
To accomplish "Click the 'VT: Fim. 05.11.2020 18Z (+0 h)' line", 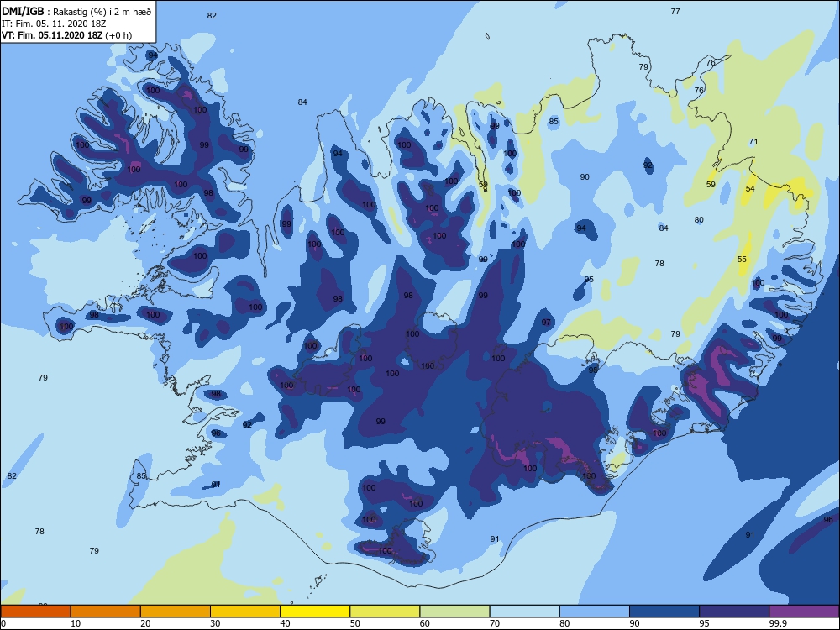I will pos(66,35).
